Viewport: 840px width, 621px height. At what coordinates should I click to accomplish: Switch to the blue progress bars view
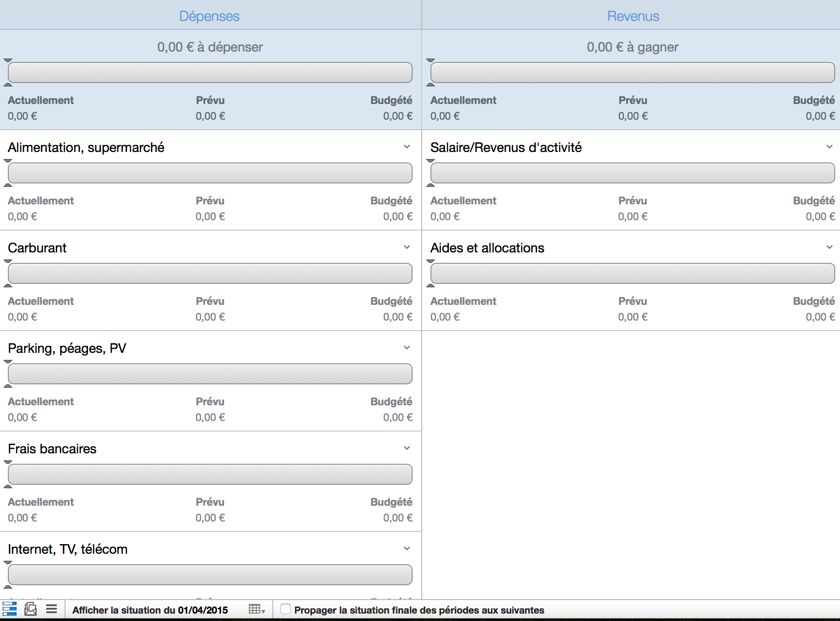10,609
